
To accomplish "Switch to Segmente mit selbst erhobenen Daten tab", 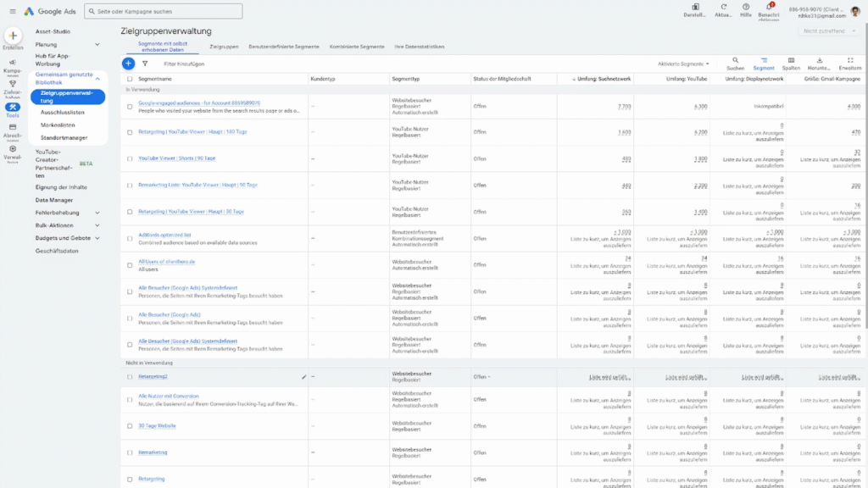I will pyautogui.click(x=162, y=47).
